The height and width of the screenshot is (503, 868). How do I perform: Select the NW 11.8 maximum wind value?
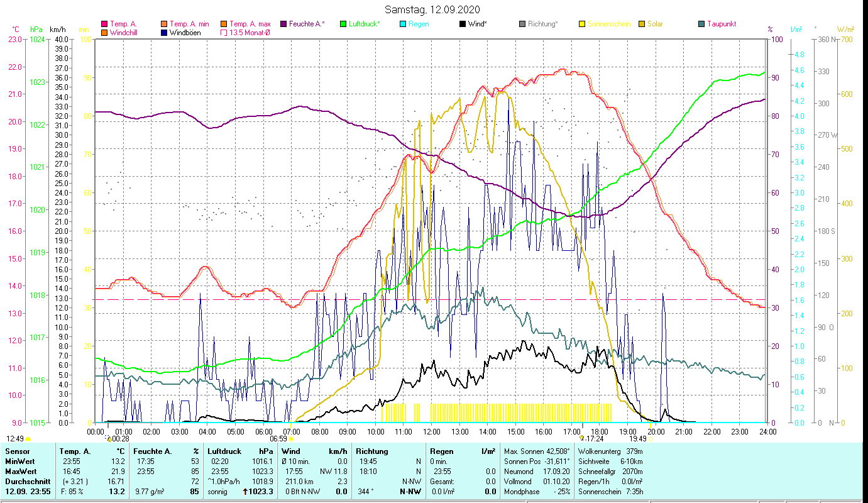pos(333,472)
